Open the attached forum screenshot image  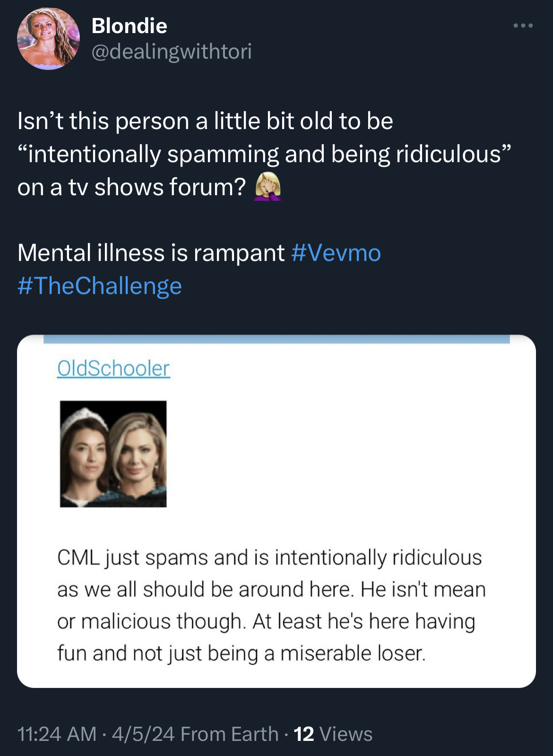[276, 511]
